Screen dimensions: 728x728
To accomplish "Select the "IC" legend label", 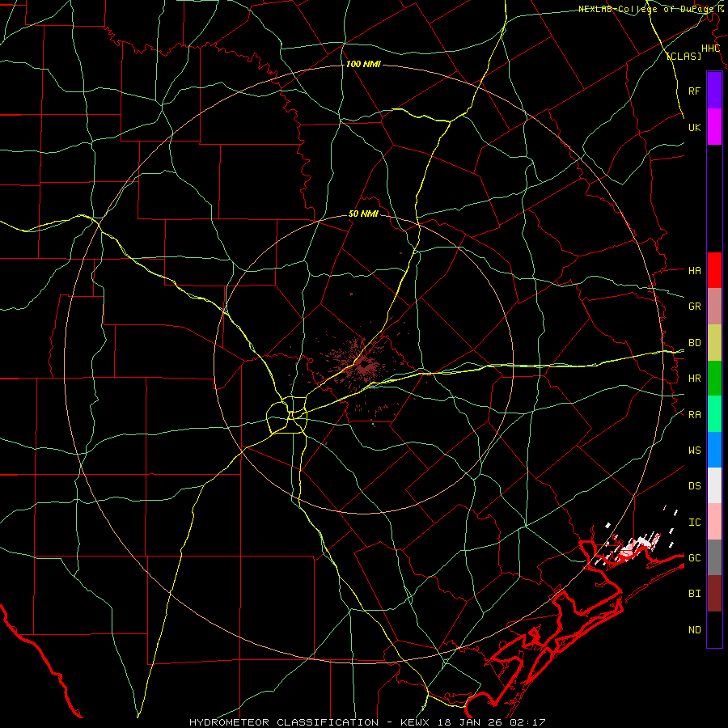I will pyautogui.click(x=694, y=523).
